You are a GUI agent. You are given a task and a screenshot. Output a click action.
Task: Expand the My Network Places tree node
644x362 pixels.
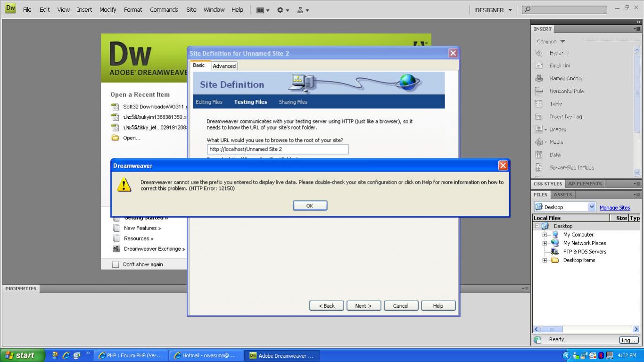[545, 243]
